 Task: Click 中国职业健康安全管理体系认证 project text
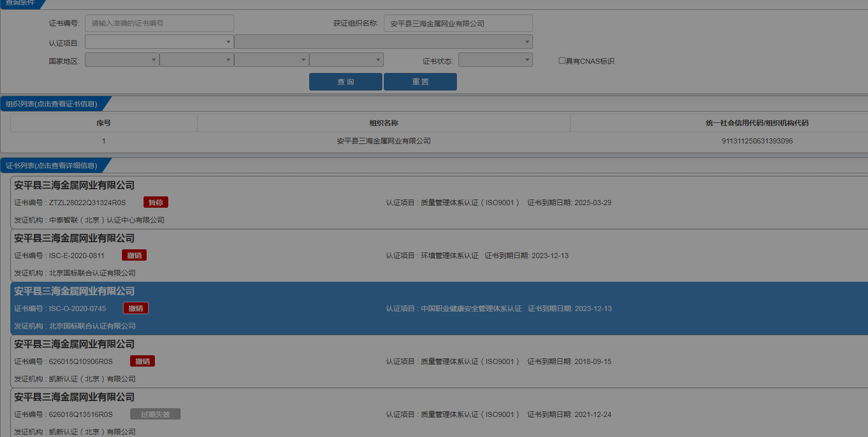(471, 308)
